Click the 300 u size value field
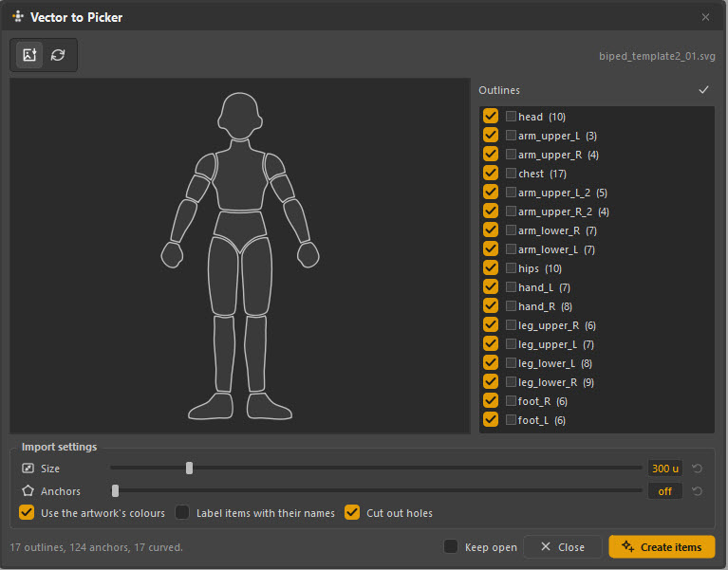The width and height of the screenshot is (728, 570). pyautogui.click(x=664, y=469)
